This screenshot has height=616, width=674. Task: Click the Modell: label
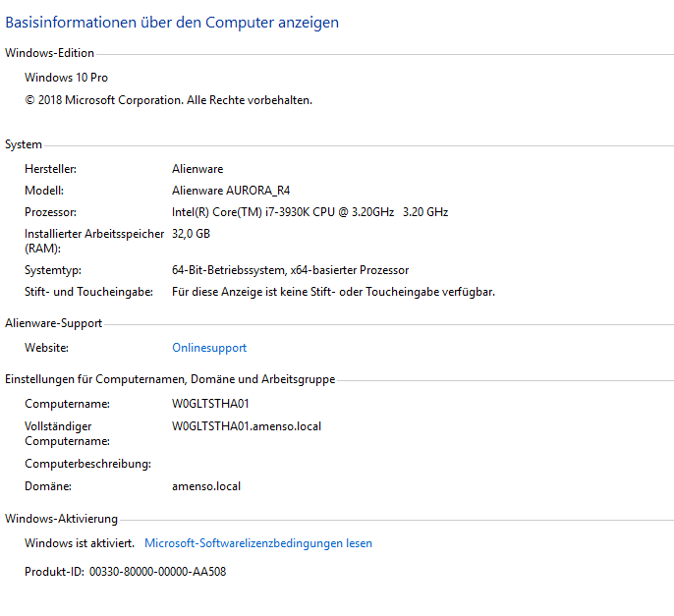click(44, 191)
